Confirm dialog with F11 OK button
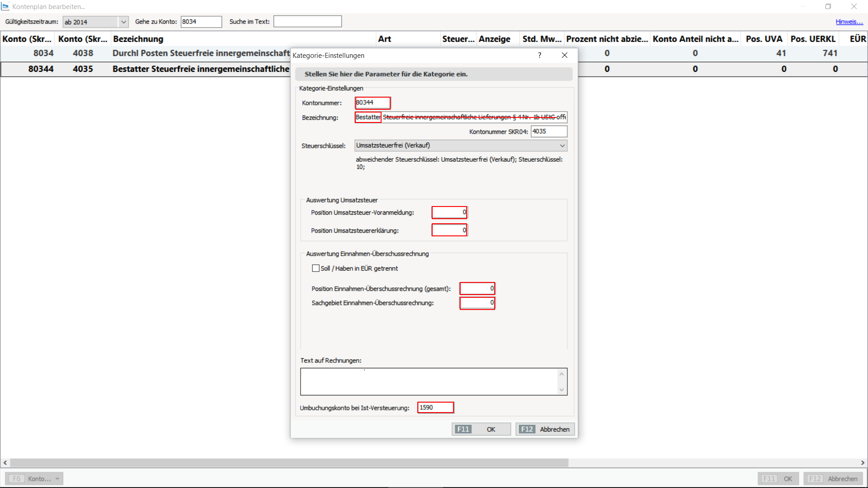This screenshot has height=488, width=868. point(481,429)
